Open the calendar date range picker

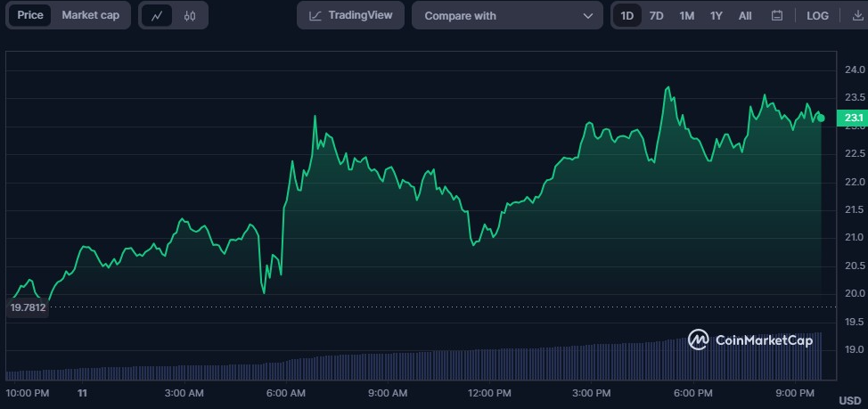point(776,15)
